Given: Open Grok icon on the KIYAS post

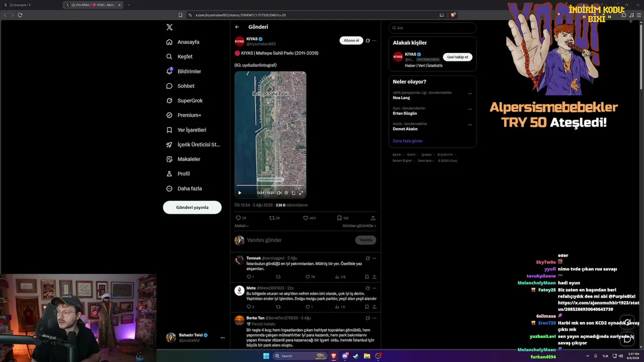Looking at the screenshot, I should pos(368,41).
